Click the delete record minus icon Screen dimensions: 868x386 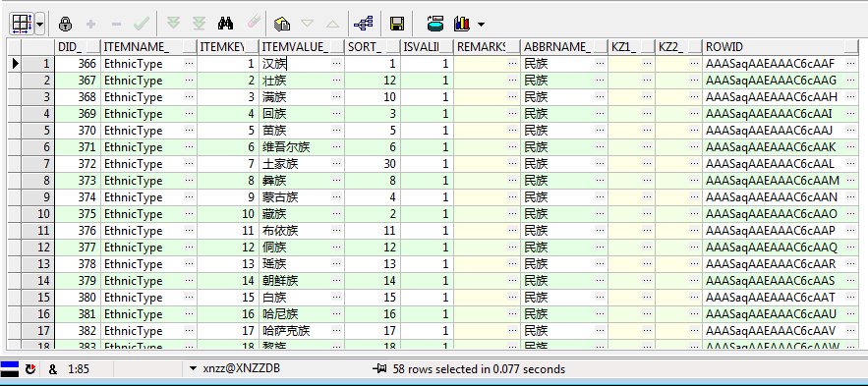pyautogui.click(x=116, y=24)
